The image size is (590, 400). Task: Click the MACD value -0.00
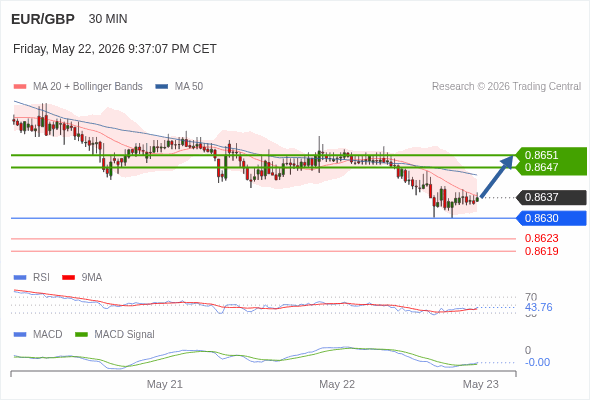(x=537, y=362)
